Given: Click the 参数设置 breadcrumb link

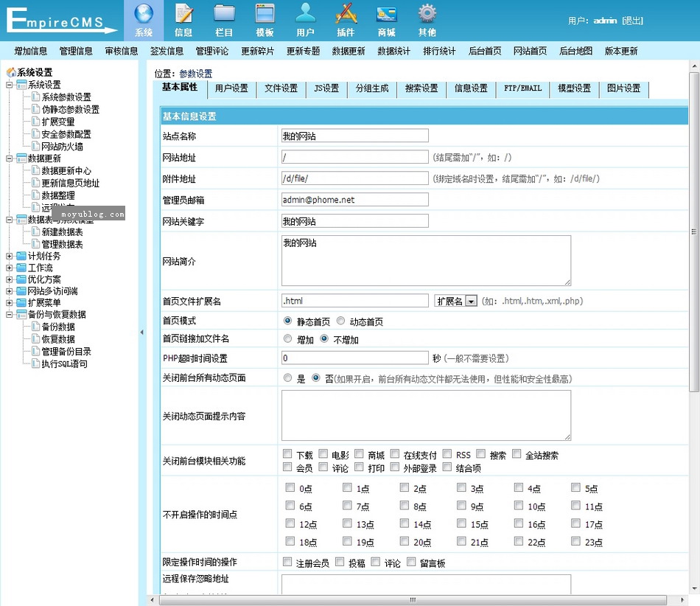Looking at the screenshot, I should (195, 74).
